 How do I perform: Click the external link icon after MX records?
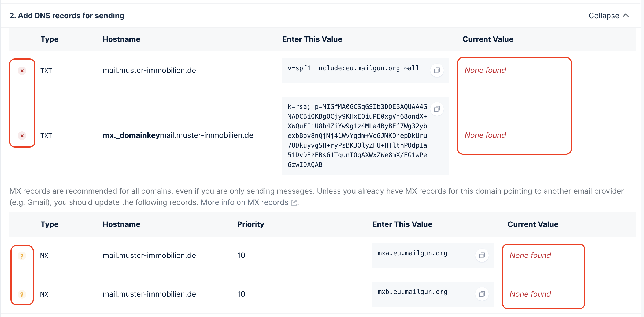(x=294, y=203)
